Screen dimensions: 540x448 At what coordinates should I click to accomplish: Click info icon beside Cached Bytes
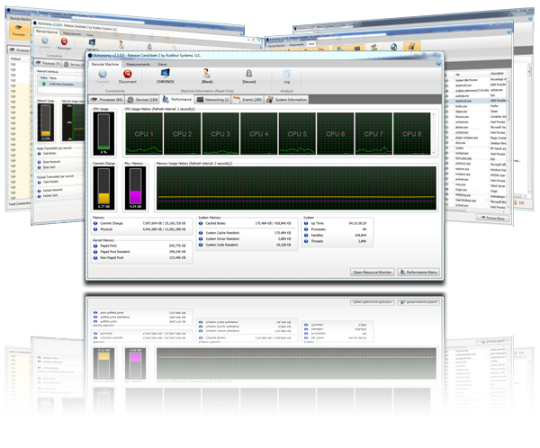201,223
